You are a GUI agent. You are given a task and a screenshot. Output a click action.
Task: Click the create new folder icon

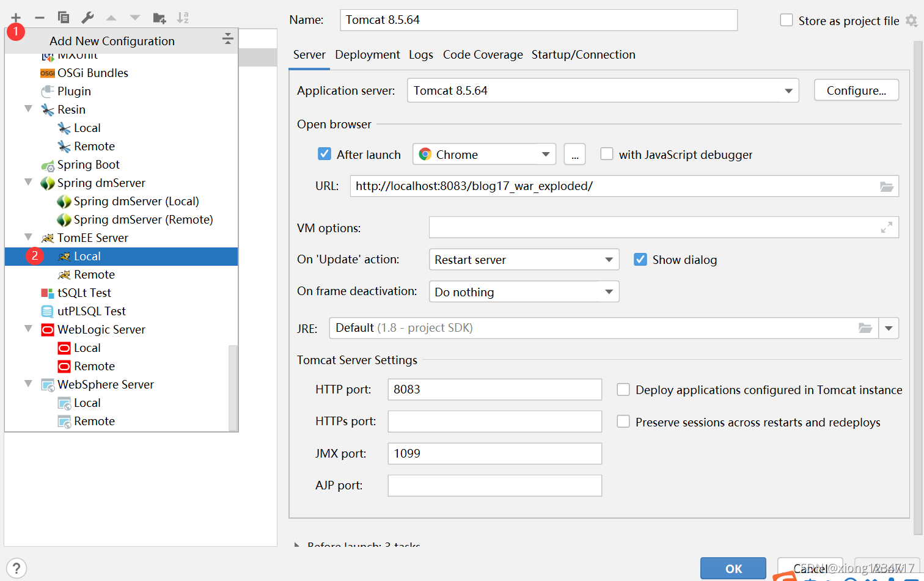coord(159,18)
